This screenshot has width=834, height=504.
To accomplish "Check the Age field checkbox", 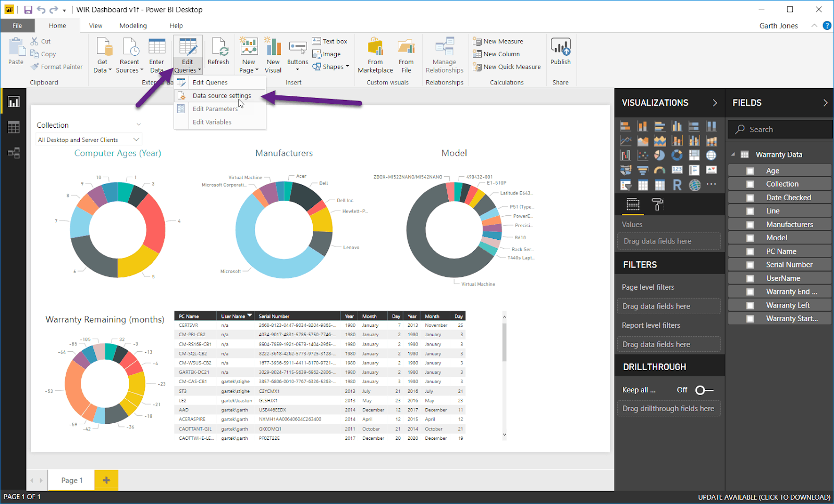I will pyautogui.click(x=750, y=170).
